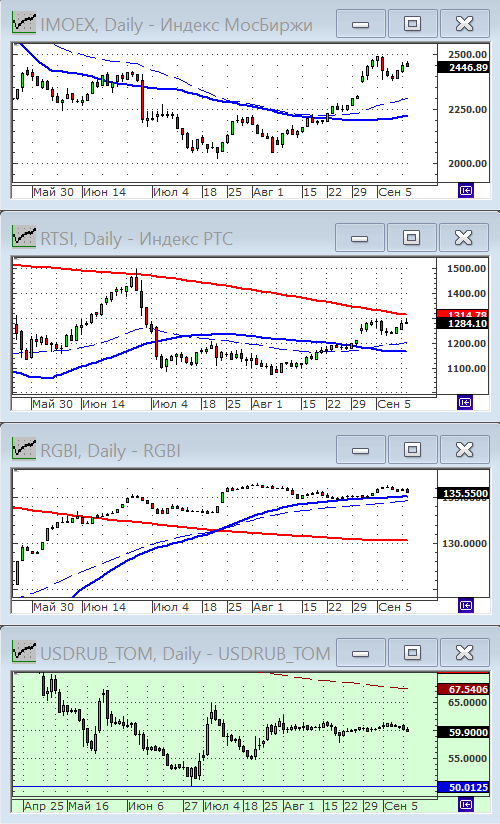Screen dimensions: 500x824
Task: Jump to latest bar in IMOEX chart
Action: click(x=466, y=191)
